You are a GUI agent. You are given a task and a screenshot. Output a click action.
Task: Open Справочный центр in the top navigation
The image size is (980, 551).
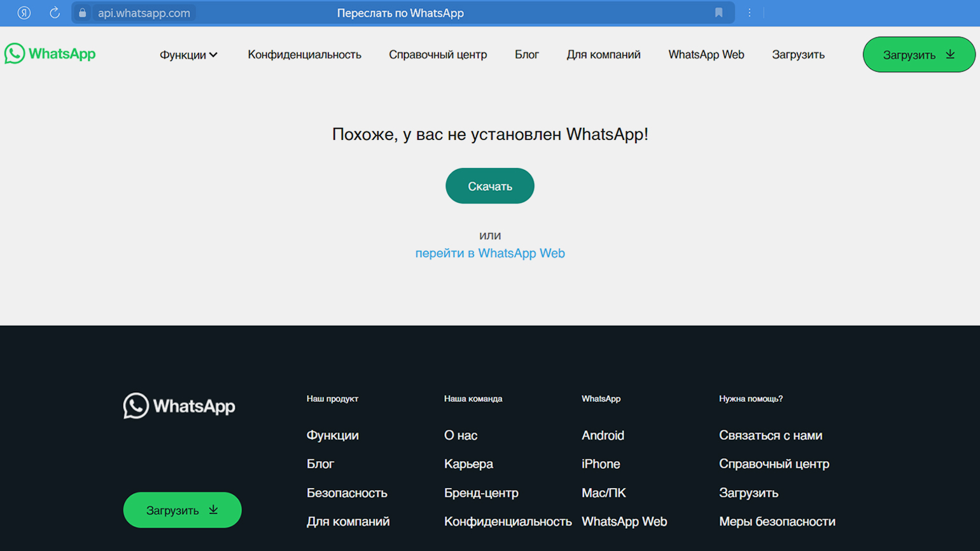pyautogui.click(x=438, y=55)
